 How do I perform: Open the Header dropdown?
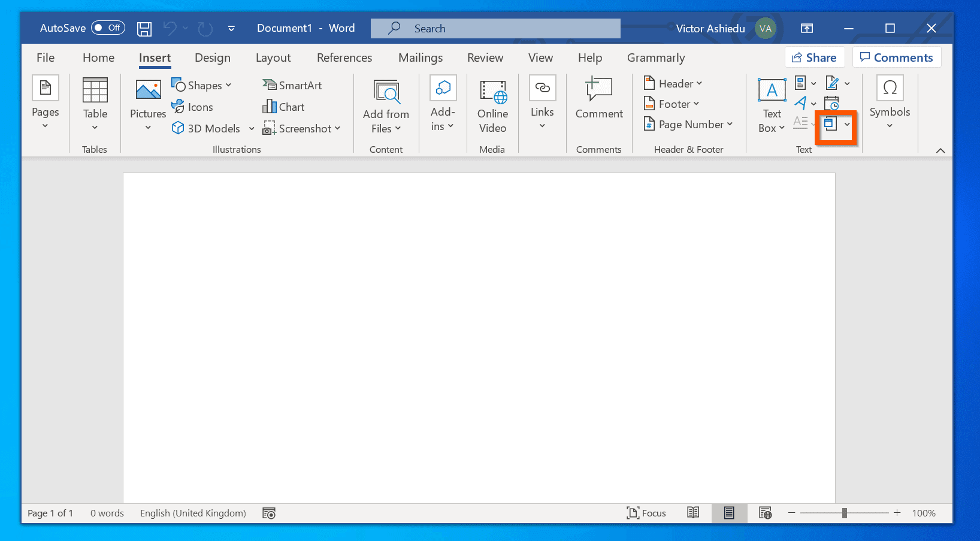[673, 83]
